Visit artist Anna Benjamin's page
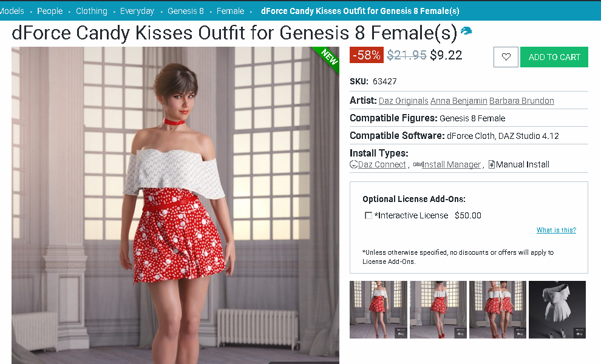Viewport: 601px width, 364px height. tap(458, 101)
